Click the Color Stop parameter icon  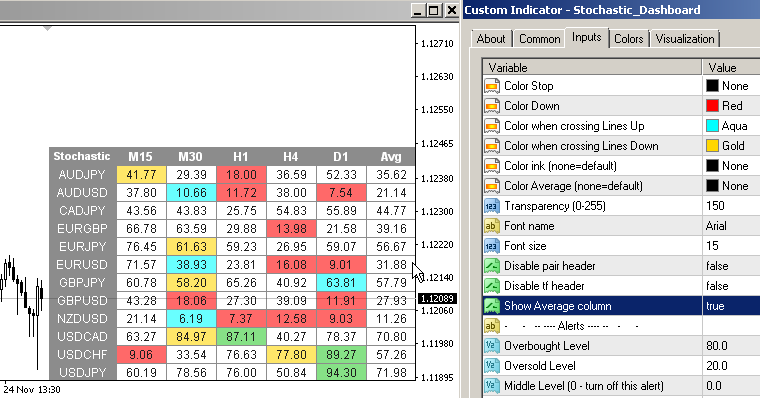point(491,86)
